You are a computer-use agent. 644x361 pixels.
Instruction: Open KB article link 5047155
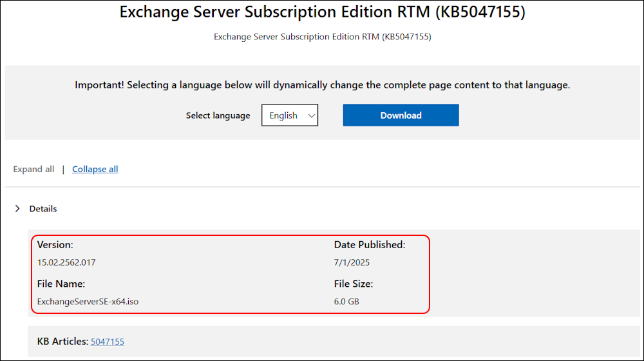pyautogui.click(x=107, y=342)
